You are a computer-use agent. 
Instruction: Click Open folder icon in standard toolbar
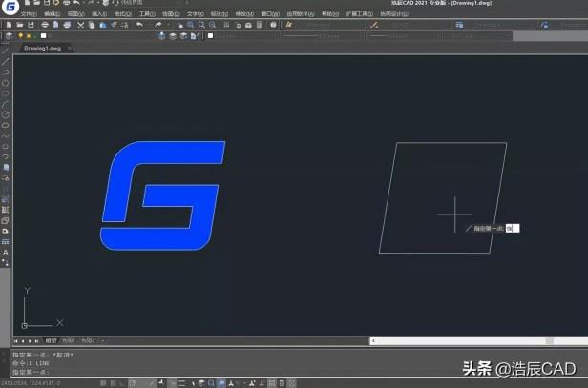[19, 25]
